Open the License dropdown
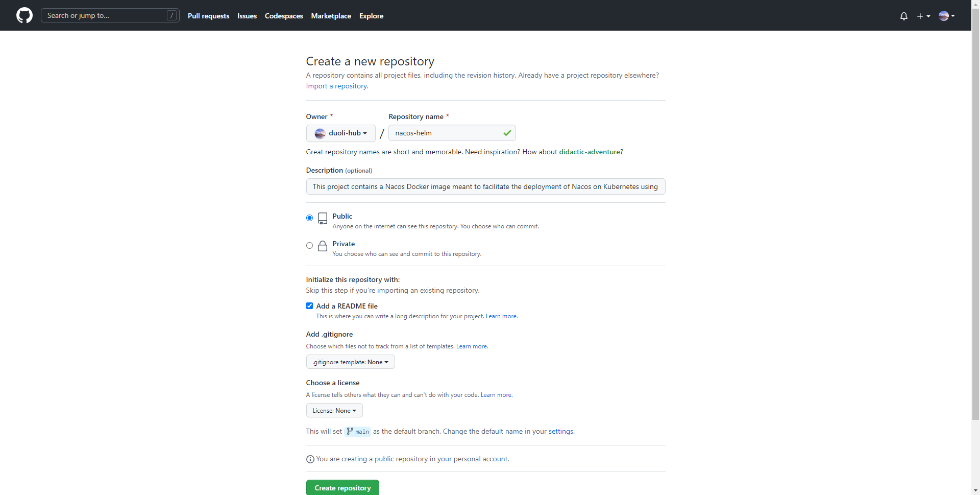 tap(334, 410)
